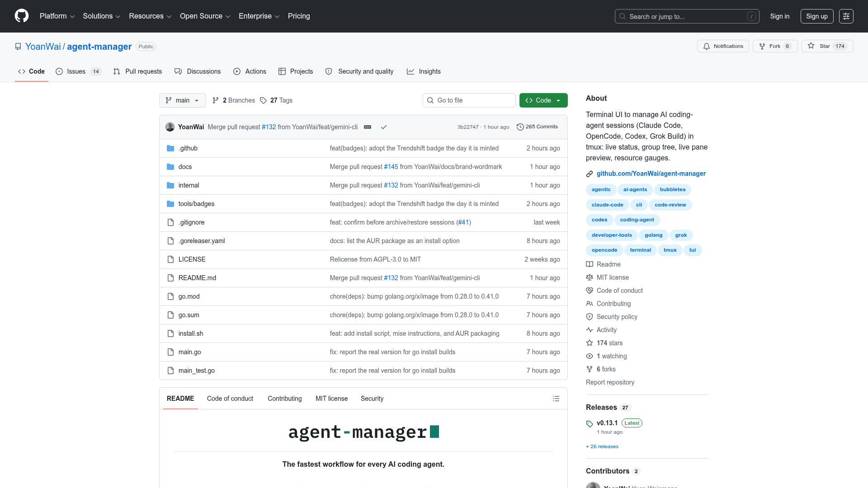Screen dimensions: 868x488
Task: Switch to the Pull requests tab
Action: 137,71
